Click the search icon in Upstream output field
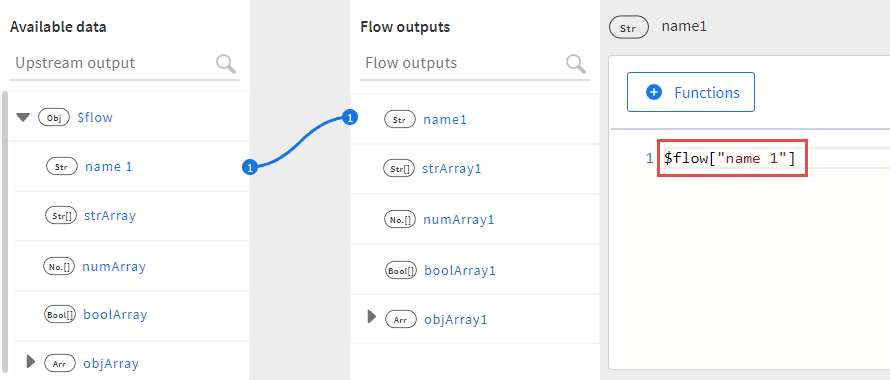The width and height of the screenshot is (890, 380). 226,64
